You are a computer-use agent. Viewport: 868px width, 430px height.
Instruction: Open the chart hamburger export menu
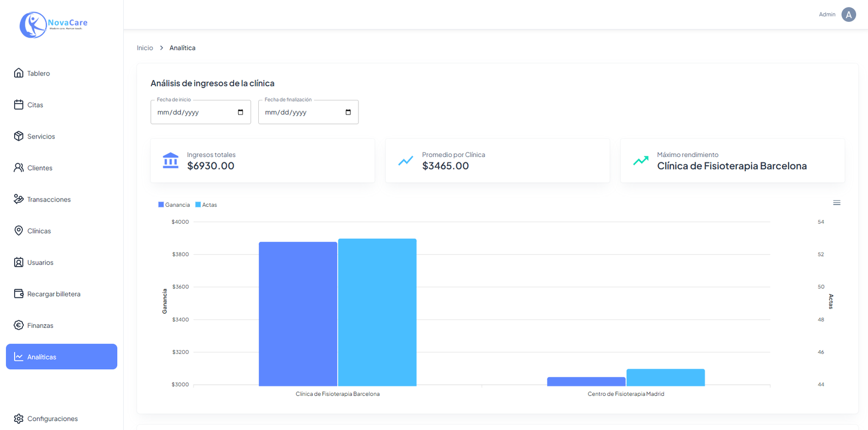[837, 203]
